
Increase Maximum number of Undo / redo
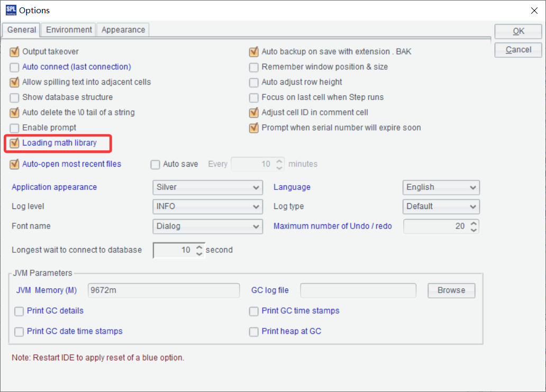(x=474, y=223)
